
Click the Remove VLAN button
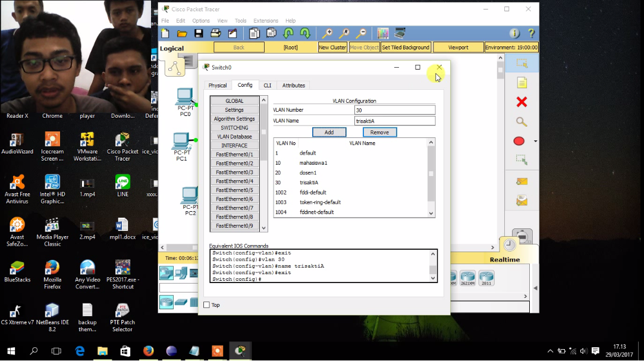coord(379,132)
